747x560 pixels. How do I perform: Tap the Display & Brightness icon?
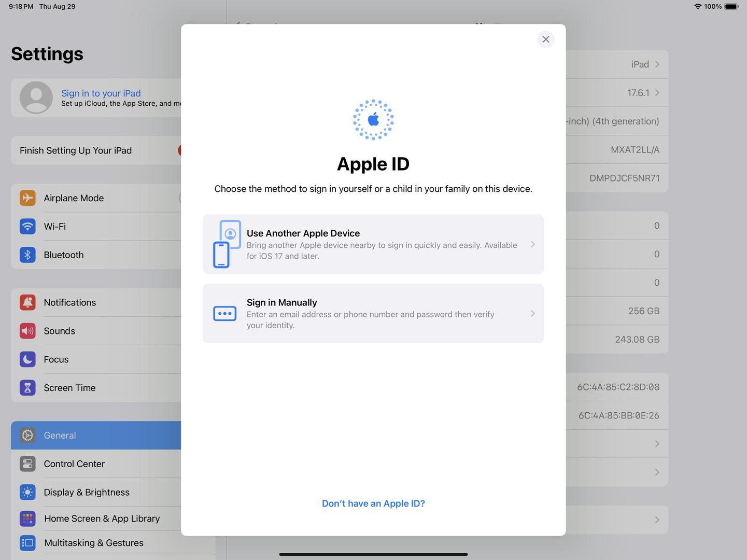pyautogui.click(x=27, y=492)
